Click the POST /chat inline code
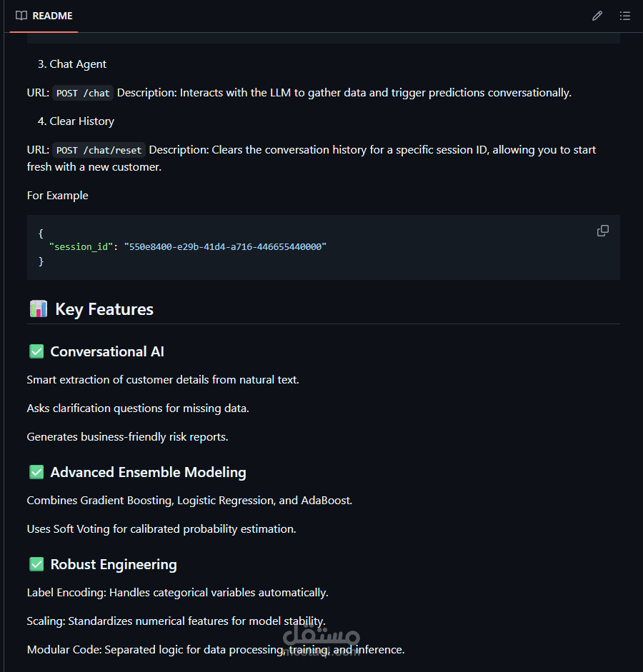643x672 pixels. (x=83, y=93)
